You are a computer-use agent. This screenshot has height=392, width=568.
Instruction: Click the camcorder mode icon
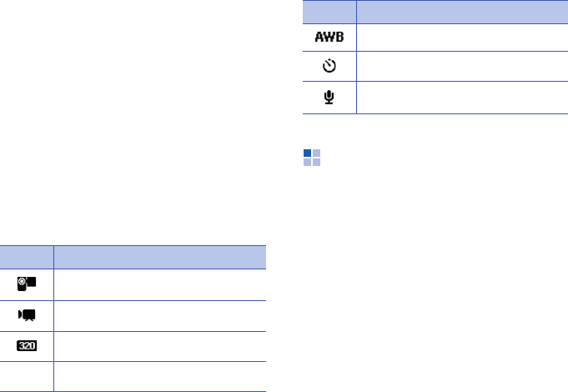pyautogui.click(x=27, y=284)
